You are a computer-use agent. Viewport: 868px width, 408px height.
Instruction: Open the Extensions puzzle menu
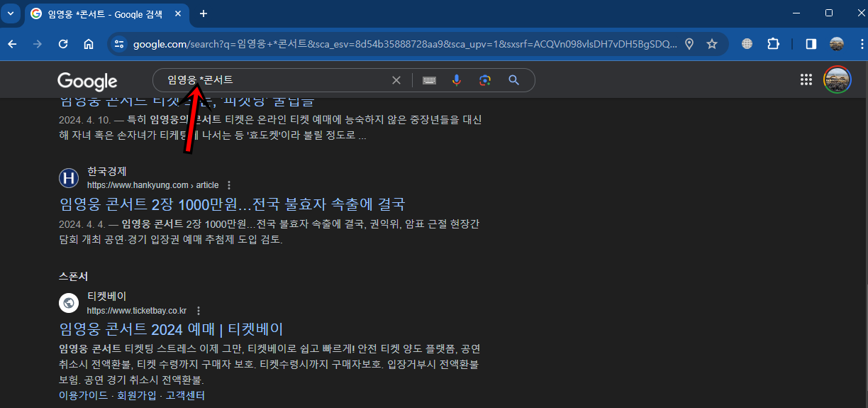773,44
